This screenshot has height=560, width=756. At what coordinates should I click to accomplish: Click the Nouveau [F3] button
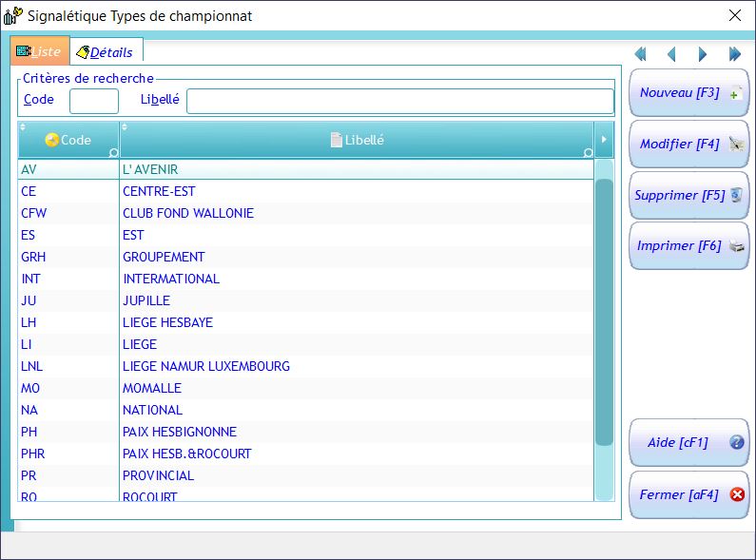(x=689, y=92)
